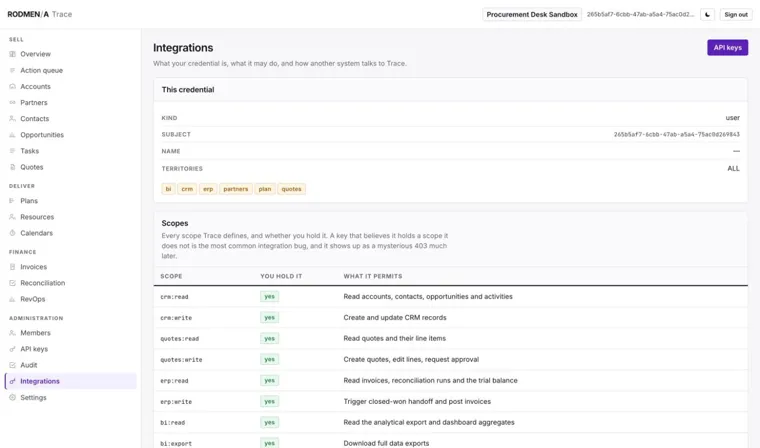The image size is (760, 448).
Task: Click the erp territory tag
Action: click(x=208, y=189)
